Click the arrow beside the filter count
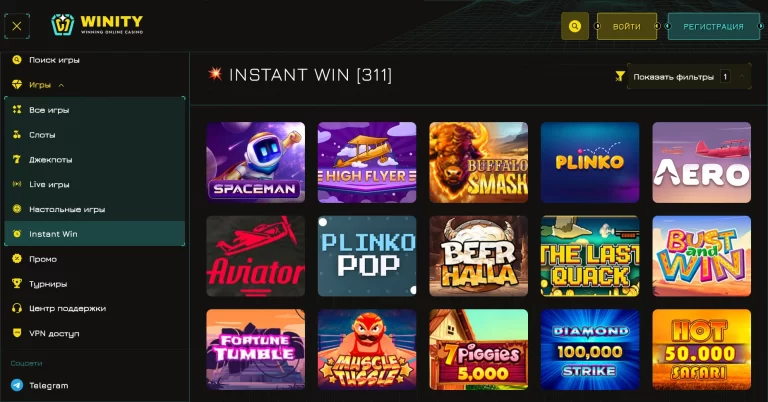Viewport: 768px width, 402px height. click(x=742, y=76)
